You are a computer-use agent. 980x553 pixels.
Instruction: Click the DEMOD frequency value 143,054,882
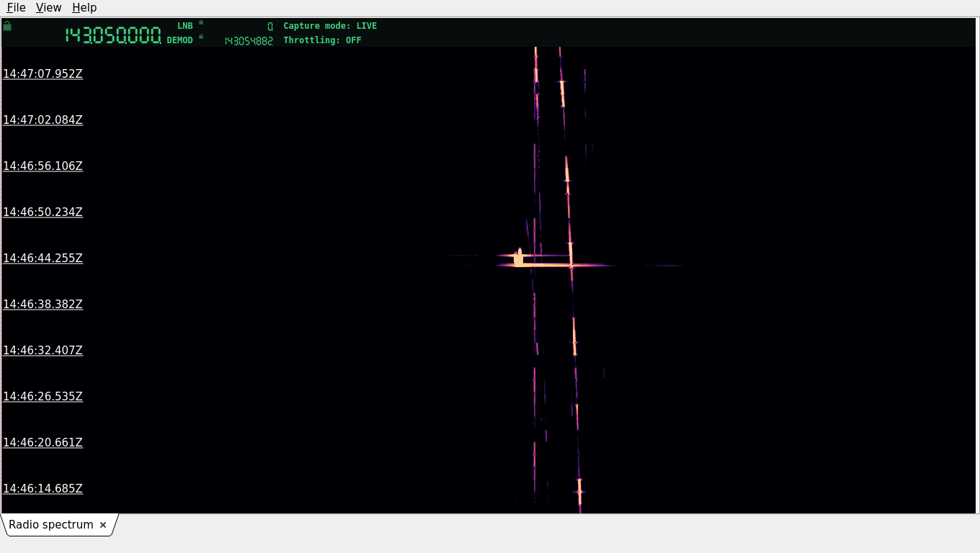(x=249, y=41)
